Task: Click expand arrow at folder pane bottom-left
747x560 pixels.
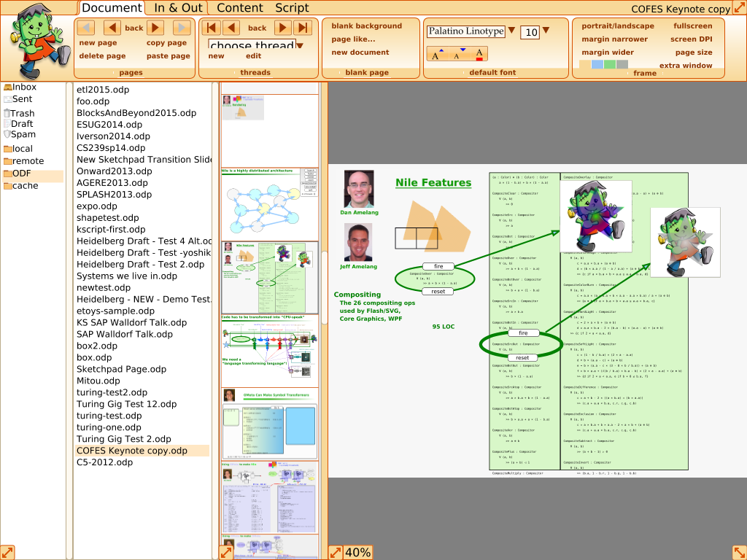Action: coord(7,553)
